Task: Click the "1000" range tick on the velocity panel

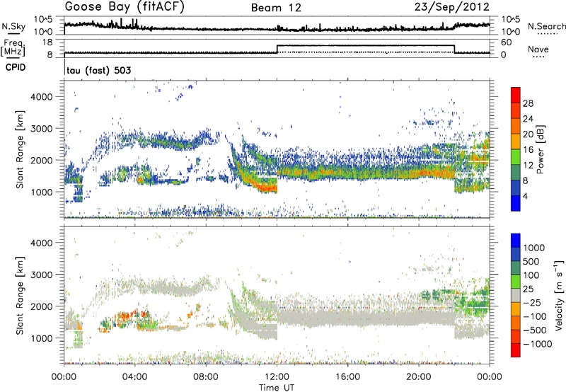Action: pyautogui.click(x=42, y=338)
